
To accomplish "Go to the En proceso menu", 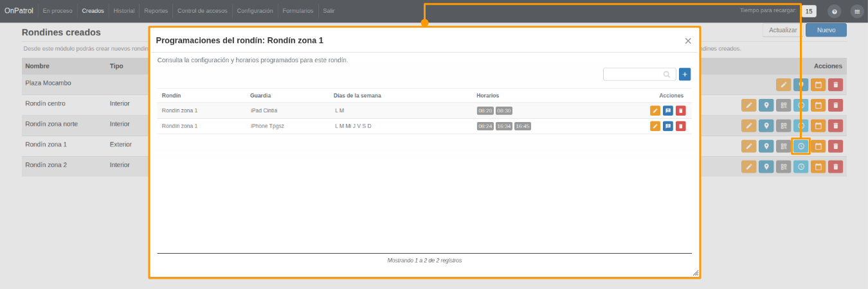I will pyautogui.click(x=57, y=11).
